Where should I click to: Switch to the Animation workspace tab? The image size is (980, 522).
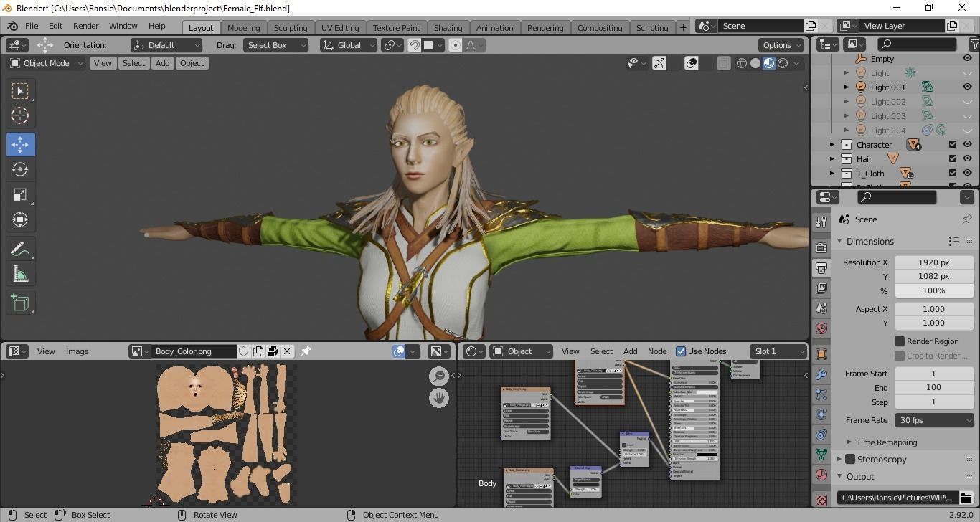pos(495,27)
